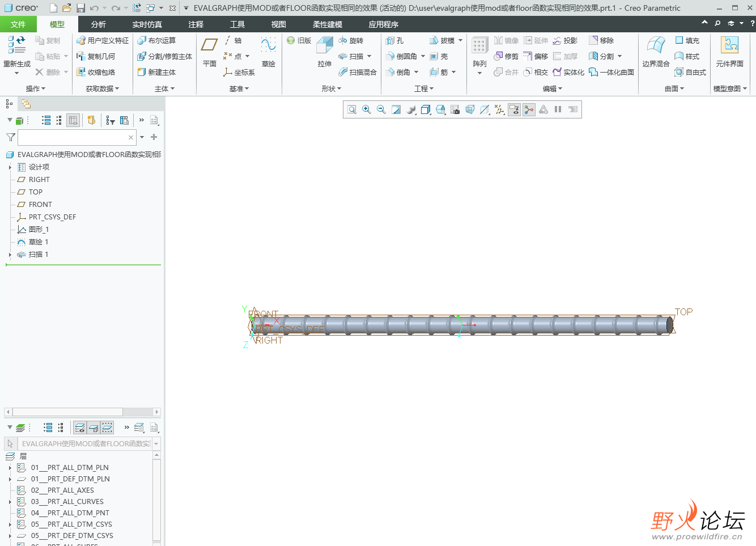
Task: Open the 编辑 group dropdown
Action: (553, 89)
